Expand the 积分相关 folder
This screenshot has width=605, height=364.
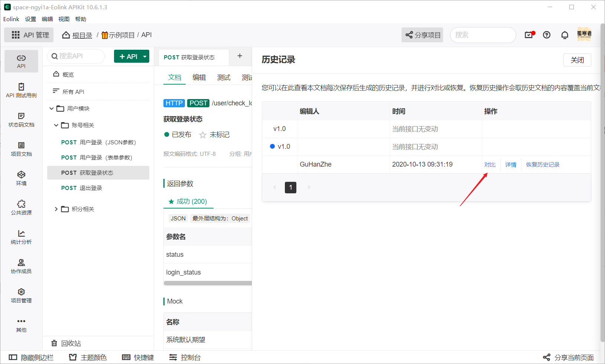point(56,209)
